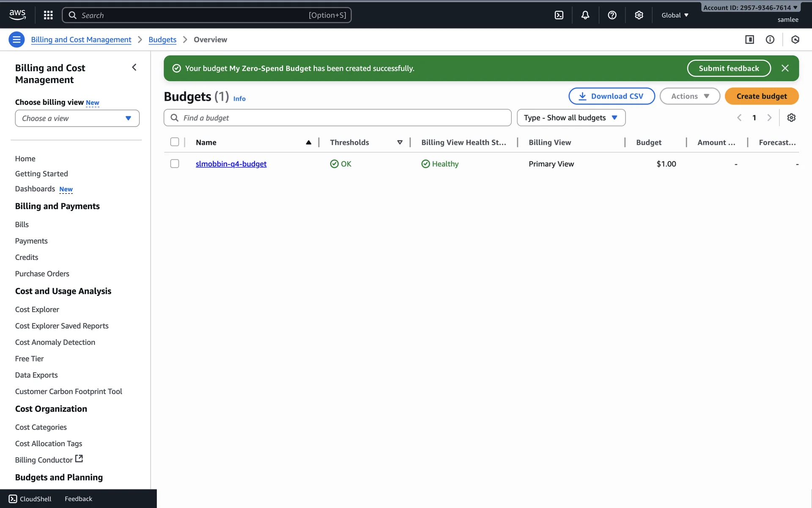This screenshot has width=812, height=508.
Task: Expand the Choose a view dropdown
Action: coord(77,118)
